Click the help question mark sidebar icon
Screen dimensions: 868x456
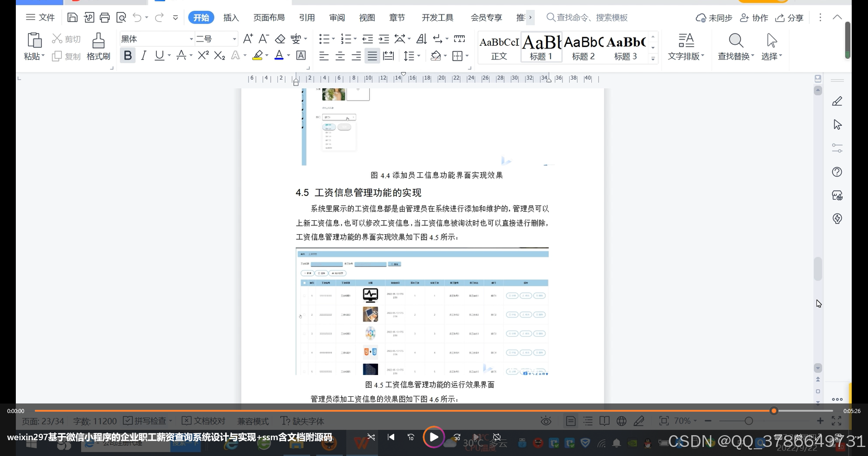[x=837, y=172]
